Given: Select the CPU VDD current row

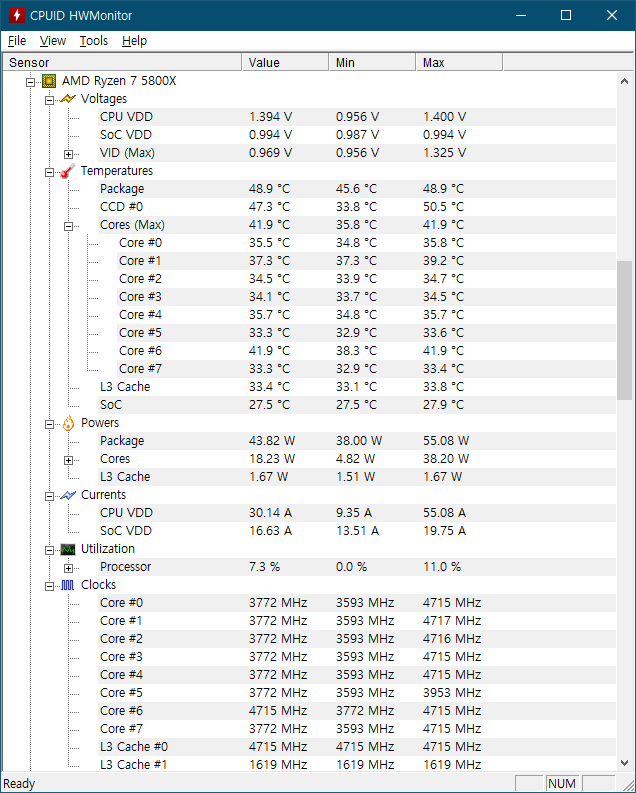Looking at the screenshot, I should coord(357,513).
